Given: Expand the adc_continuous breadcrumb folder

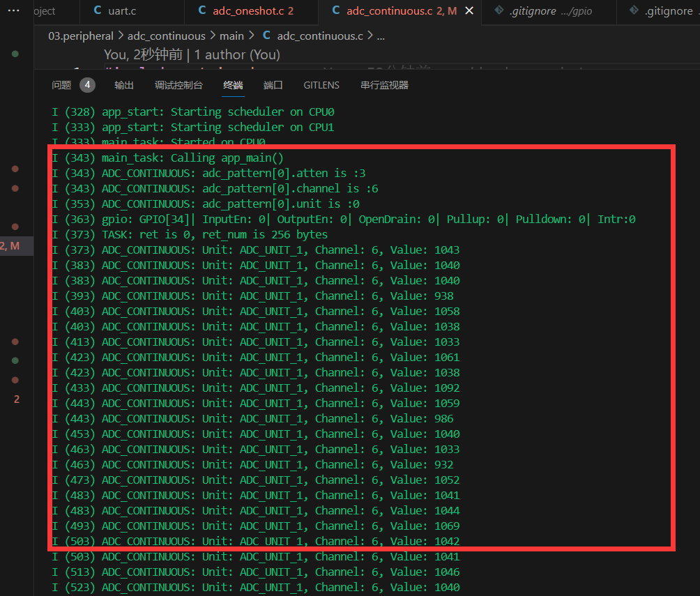Looking at the screenshot, I should (x=167, y=36).
